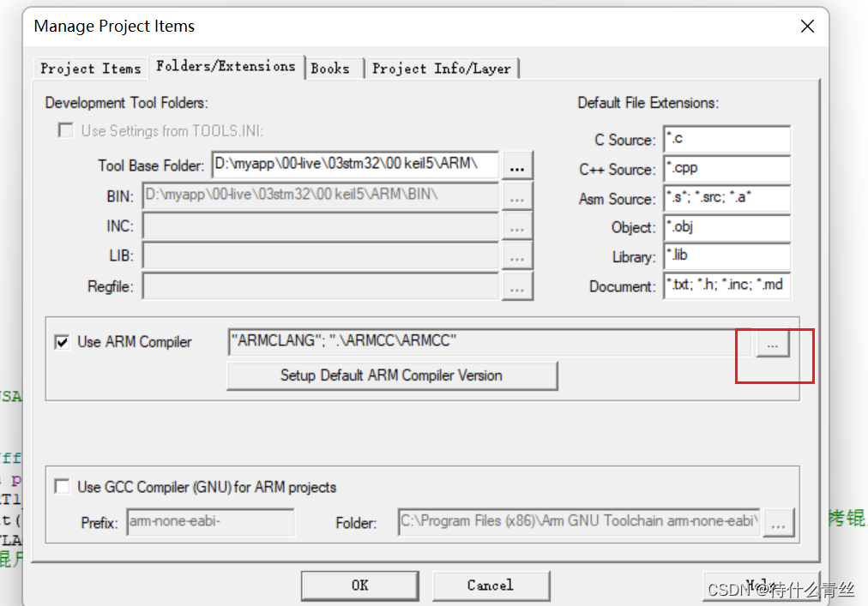Click the ARM compiler path field

[490, 342]
